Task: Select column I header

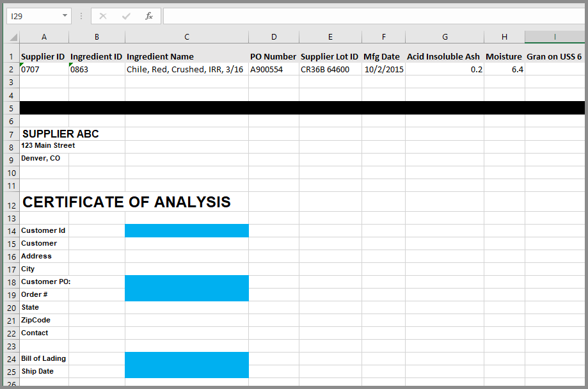Action: 555,36
